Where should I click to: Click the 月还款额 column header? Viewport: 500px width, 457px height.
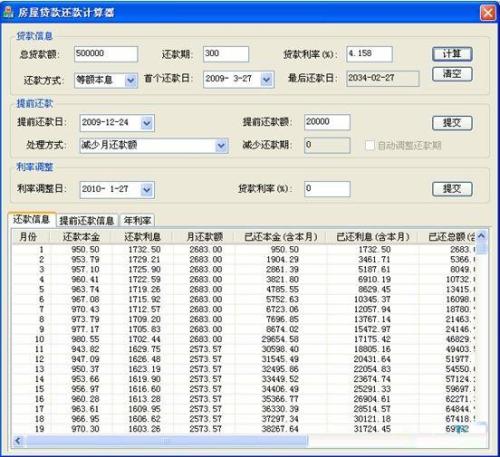click(x=204, y=237)
